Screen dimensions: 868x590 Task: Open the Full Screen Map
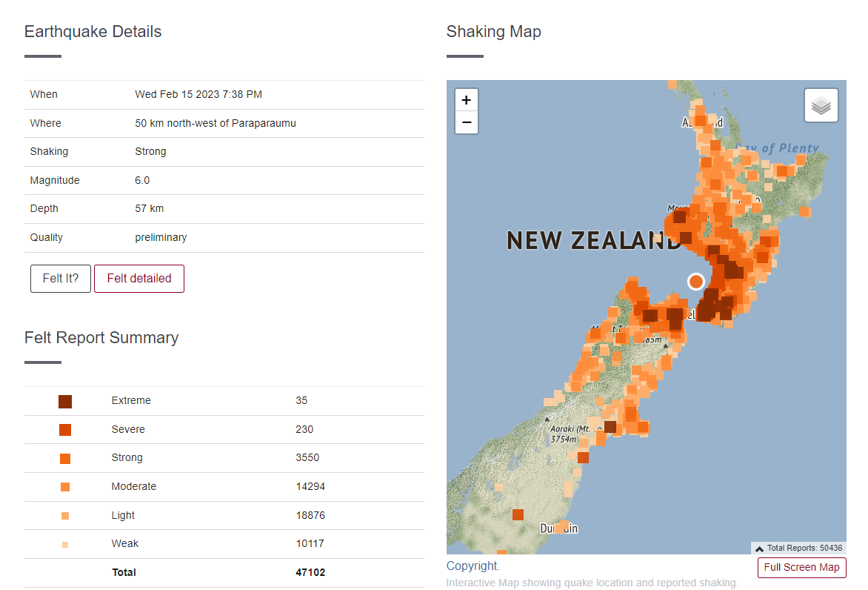[x=801, y=567]
